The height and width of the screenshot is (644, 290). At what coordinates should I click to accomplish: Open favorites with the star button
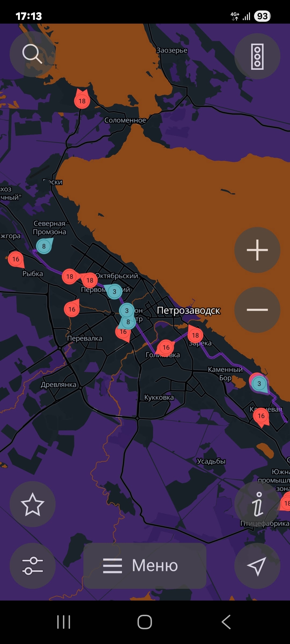pos(32,504)
